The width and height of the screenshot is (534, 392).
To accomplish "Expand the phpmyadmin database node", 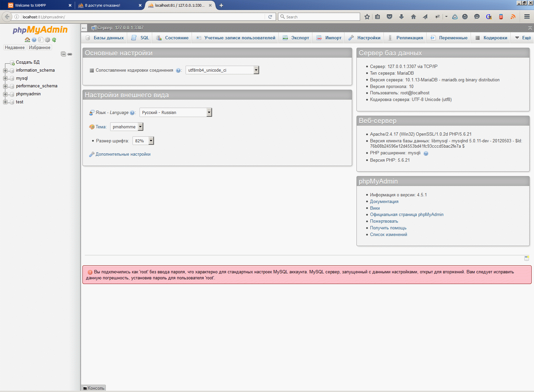I will pyautogui.click(x=5, y=94).
